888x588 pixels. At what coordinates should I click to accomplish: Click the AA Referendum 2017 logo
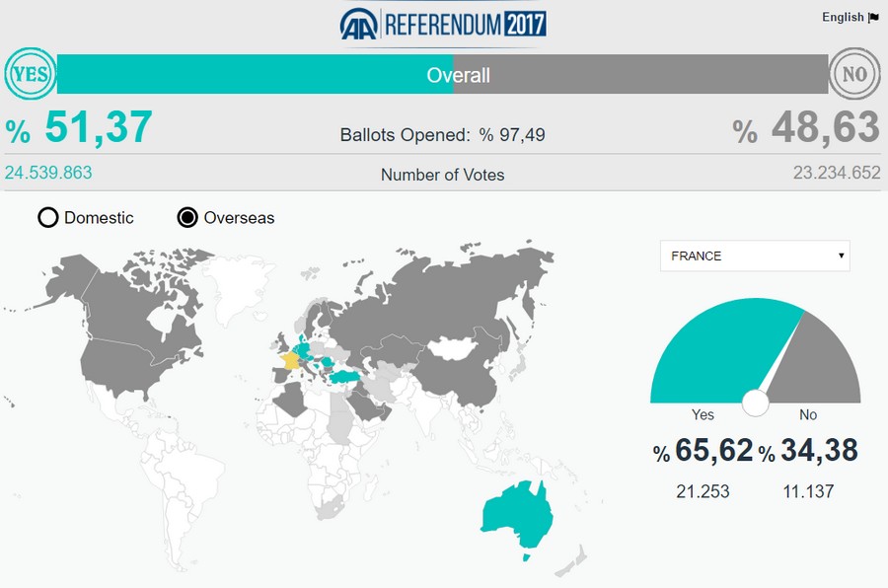(x=442, y=25)
